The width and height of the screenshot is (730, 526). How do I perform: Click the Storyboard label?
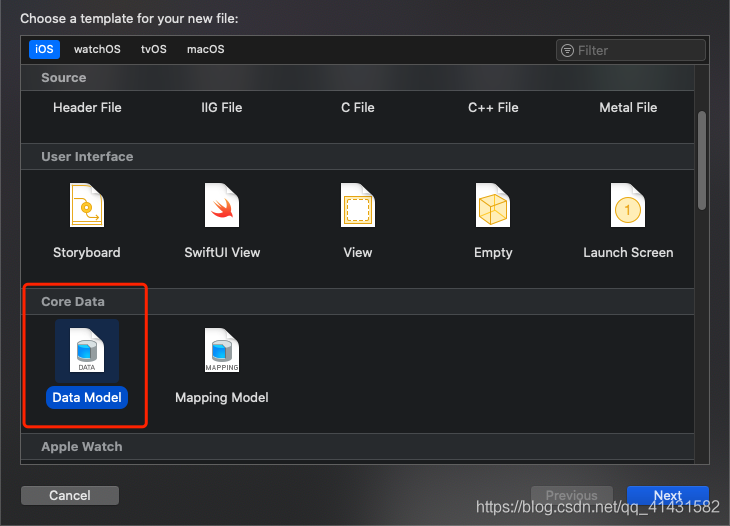click(x=87, y=252)
